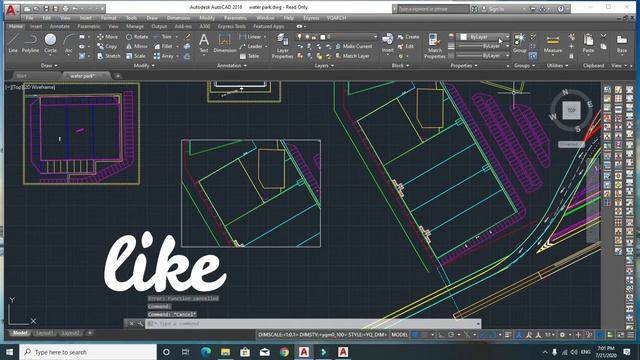Viewport: 640px width, 360px height.
Task: Expand the Properties panel
Action: click(463, 65)
